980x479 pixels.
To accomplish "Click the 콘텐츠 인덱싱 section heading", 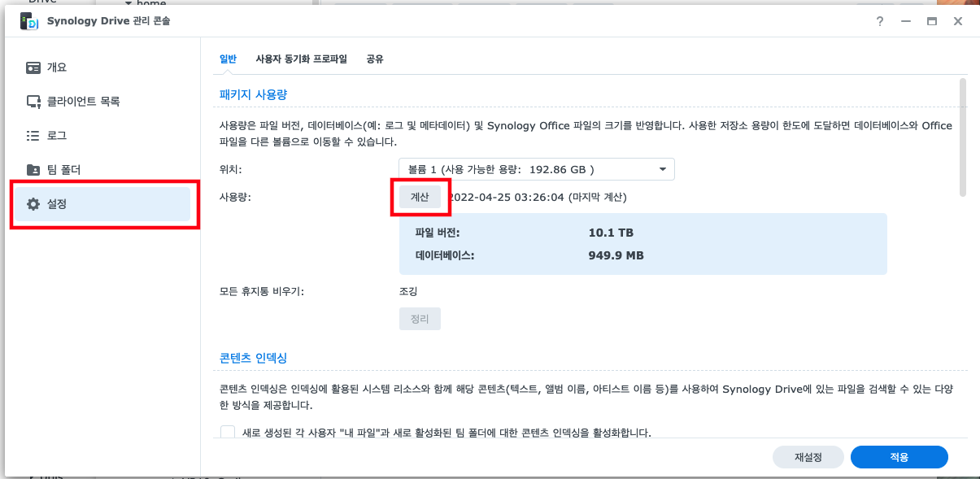I will point(254,358).
